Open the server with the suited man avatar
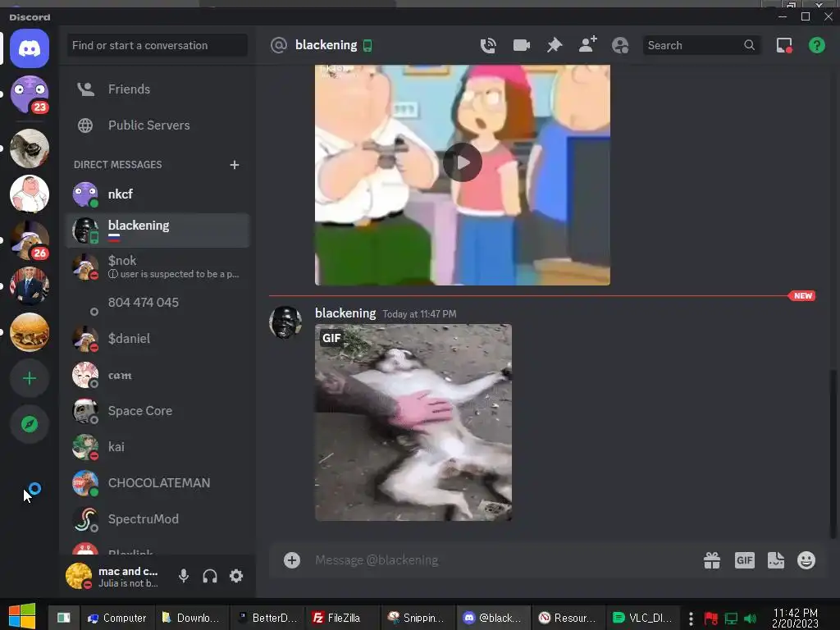This screenshot has height=630, width=840. tap(30, 285)
